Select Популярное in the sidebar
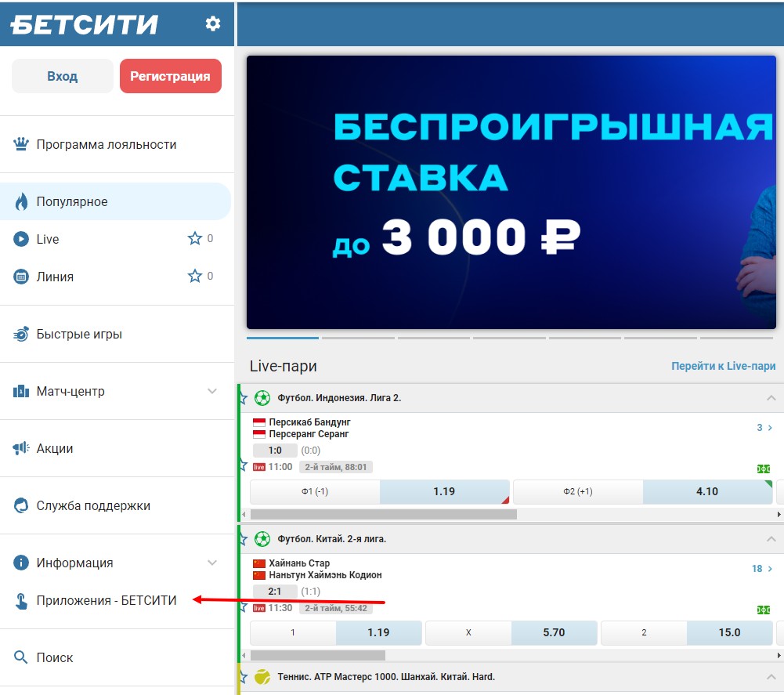 pyautogui.click(x=115, y=201)
